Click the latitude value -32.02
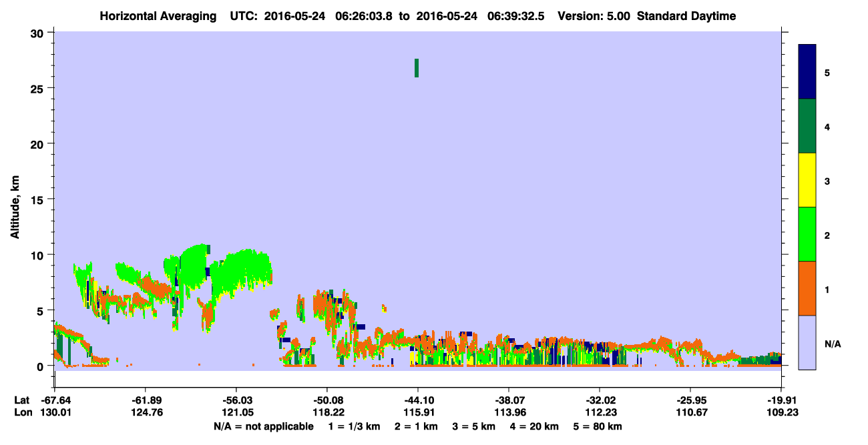Viewport: 868px width, 445px height. pyautogui.click(x=600, y=400)
